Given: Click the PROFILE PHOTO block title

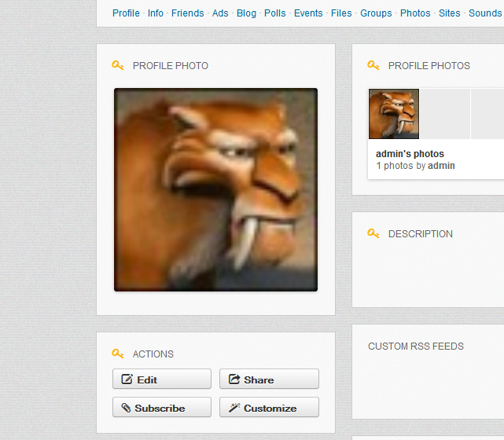Looking at the screenshot, I should [x=171, y=66].
